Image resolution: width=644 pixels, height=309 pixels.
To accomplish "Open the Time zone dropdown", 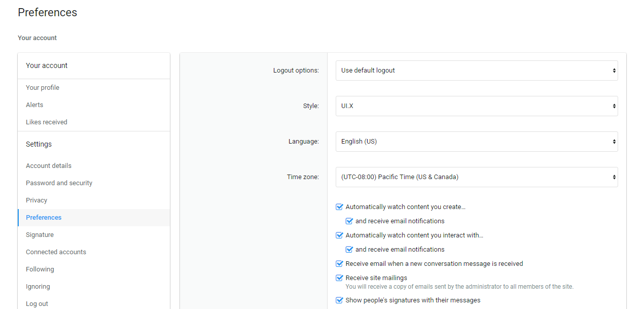I will click(x=476, y=177).
